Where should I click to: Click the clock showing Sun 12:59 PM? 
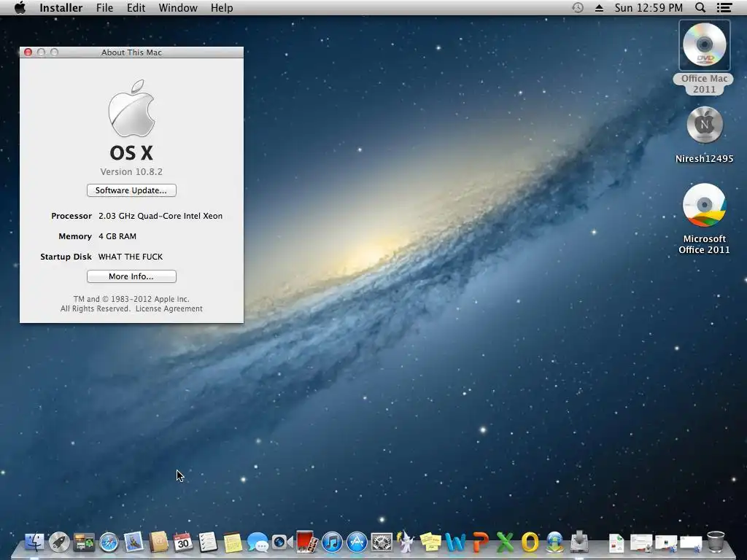pos(649,7)
